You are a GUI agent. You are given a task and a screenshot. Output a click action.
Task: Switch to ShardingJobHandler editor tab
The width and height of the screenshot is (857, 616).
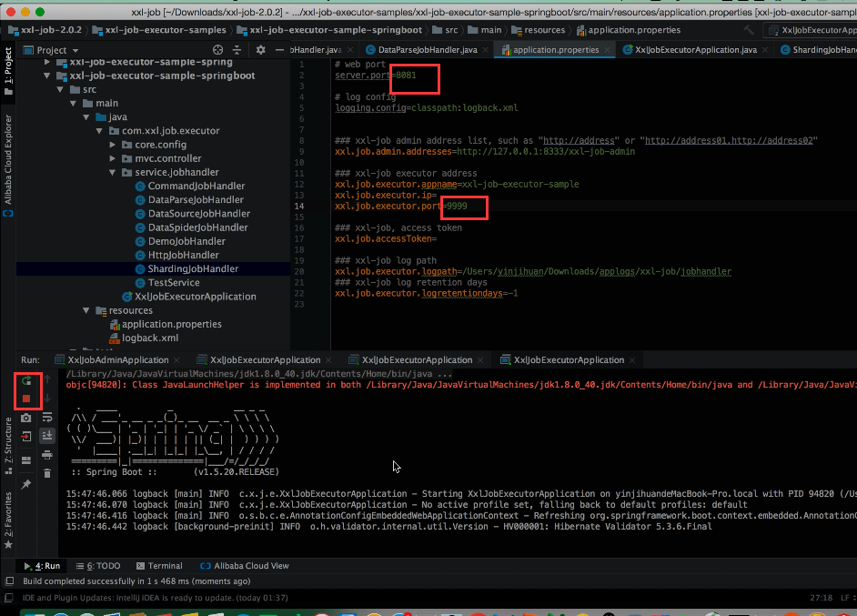coord(819,50)
